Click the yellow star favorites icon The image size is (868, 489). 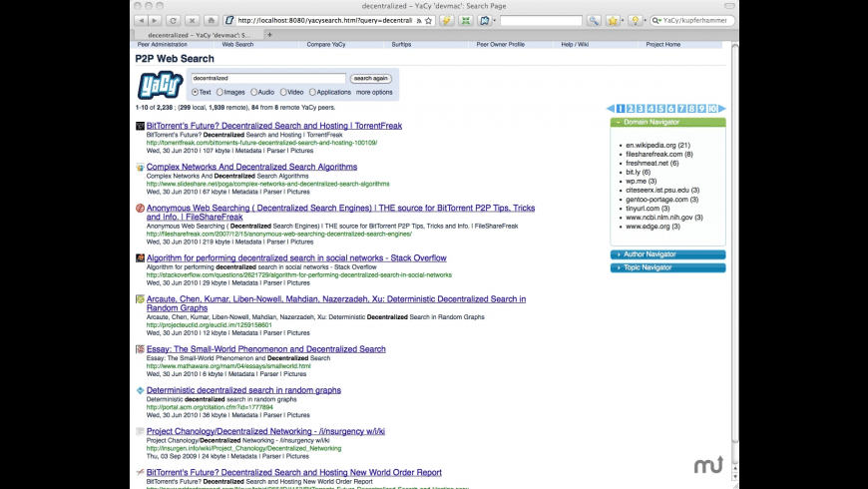613,21
